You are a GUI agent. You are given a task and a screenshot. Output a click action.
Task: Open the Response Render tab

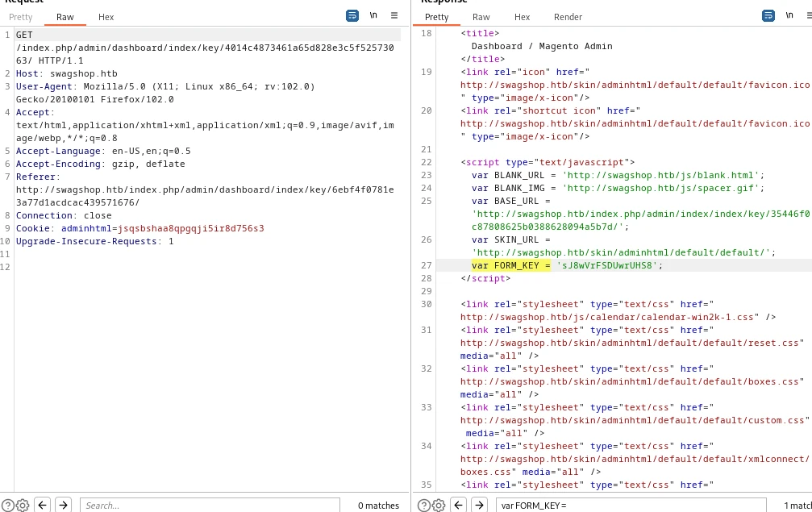click(x=568, y=17)
